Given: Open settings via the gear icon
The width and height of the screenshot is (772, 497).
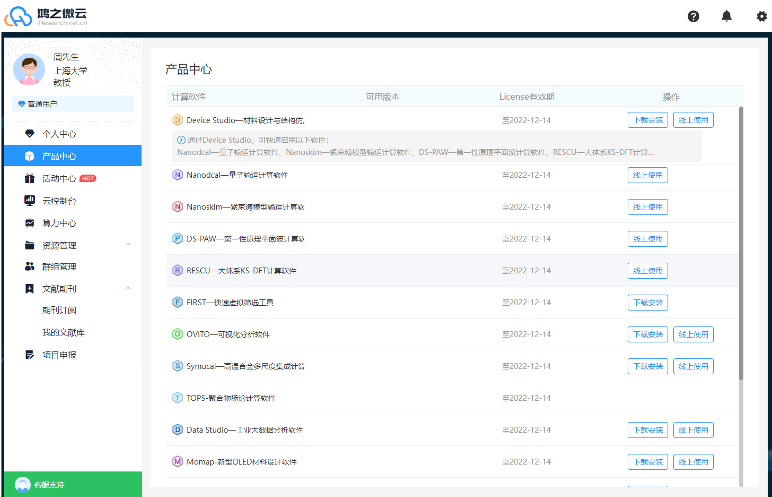Looking at the screenshot, I should (761, 16).
